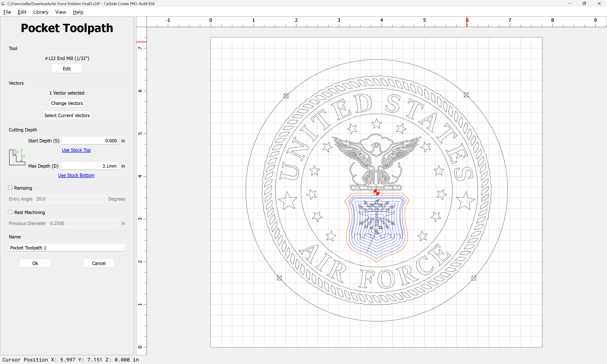The height and width of the screenshot is (364, 607).
Task: Click the red origin marker above the shield
Action: (x=376, y=192)
